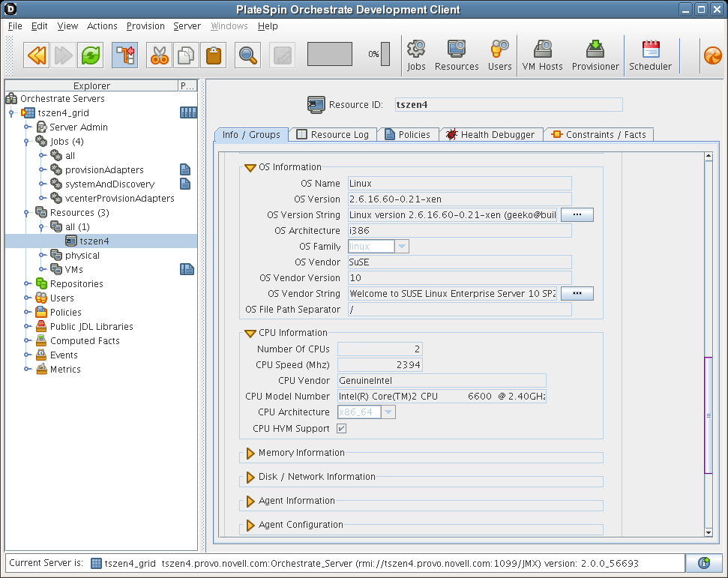The height and width of the screenshot is (578, 728).
Task: Open the Users toolbar icon
Action: (499, 55)
